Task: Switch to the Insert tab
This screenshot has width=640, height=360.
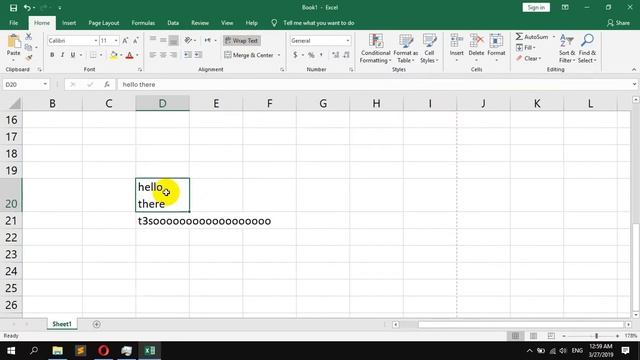Action: pos(69,23)
